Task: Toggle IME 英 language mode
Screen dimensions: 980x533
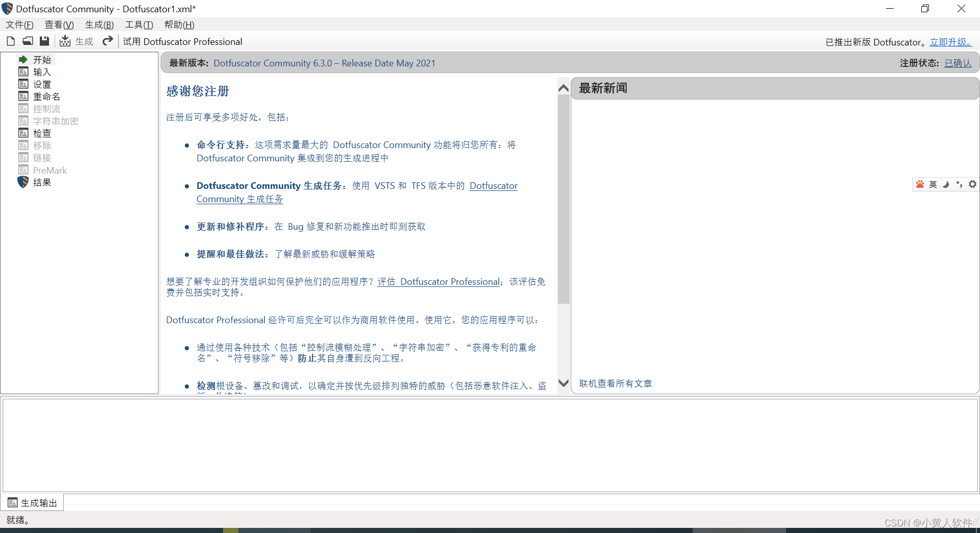Action: click(933, 184)
